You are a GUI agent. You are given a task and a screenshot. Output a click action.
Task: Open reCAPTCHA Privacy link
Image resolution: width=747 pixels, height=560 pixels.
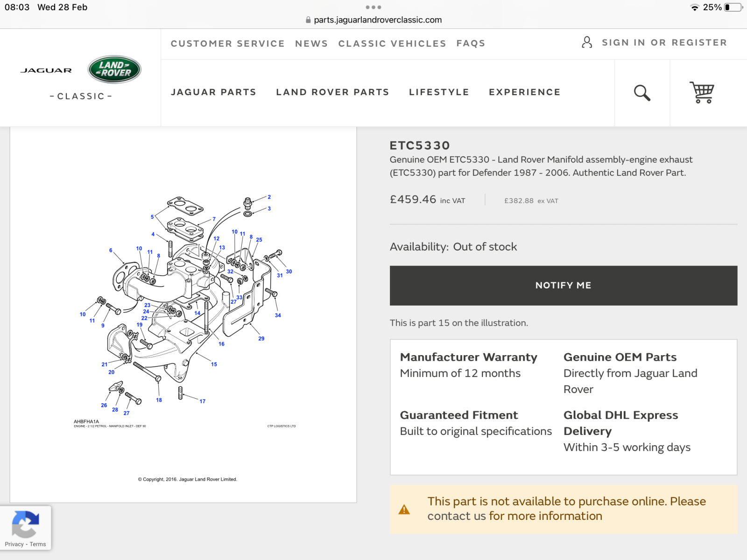(x=14, y=544)
